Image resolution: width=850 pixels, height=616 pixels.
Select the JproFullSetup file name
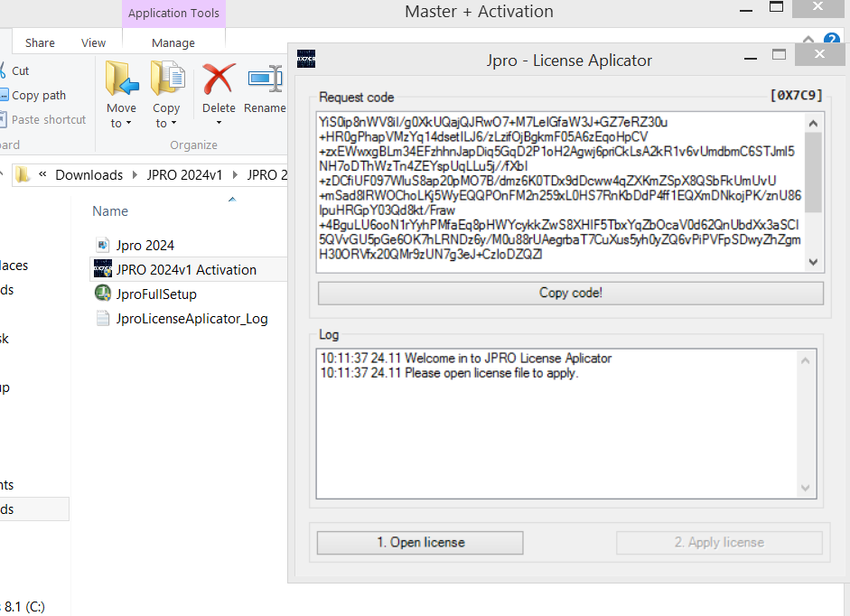(156, 294)
